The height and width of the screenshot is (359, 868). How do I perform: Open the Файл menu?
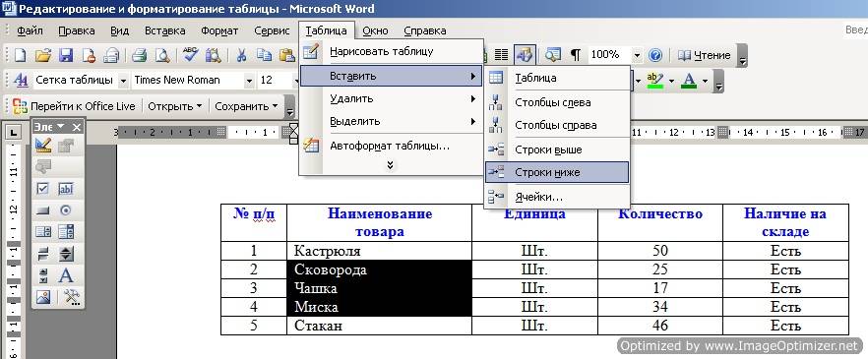pos(30,30)
